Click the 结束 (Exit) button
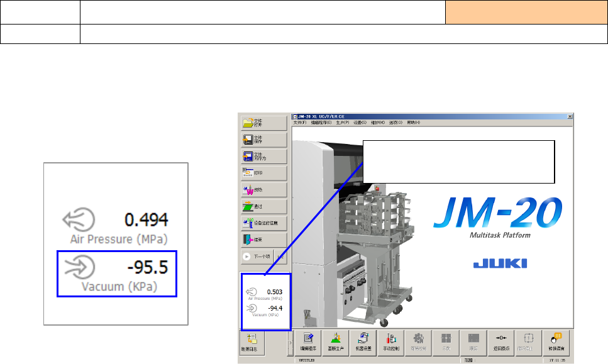608x364 pixels. pyautogui.click(x=263, y=240)
